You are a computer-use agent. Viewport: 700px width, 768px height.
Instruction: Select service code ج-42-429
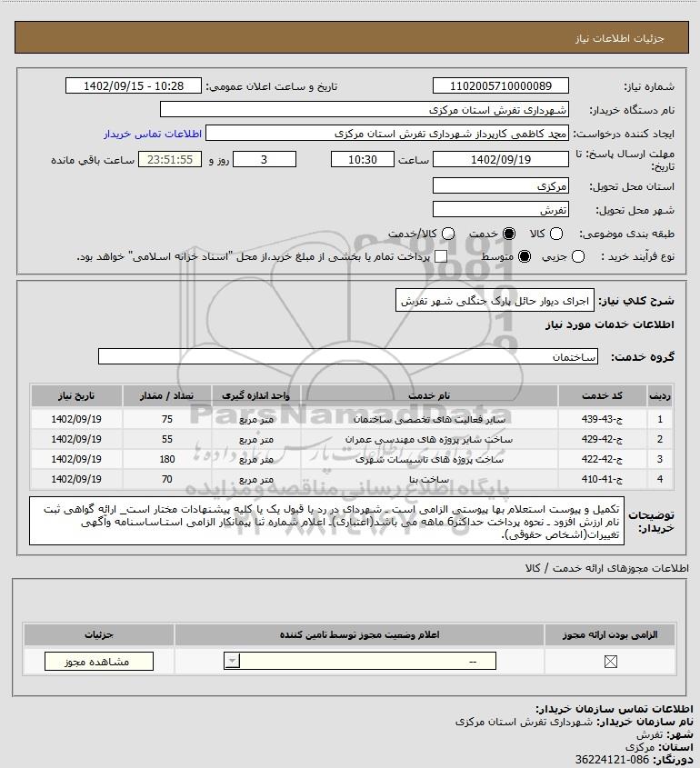coord(602,439)
